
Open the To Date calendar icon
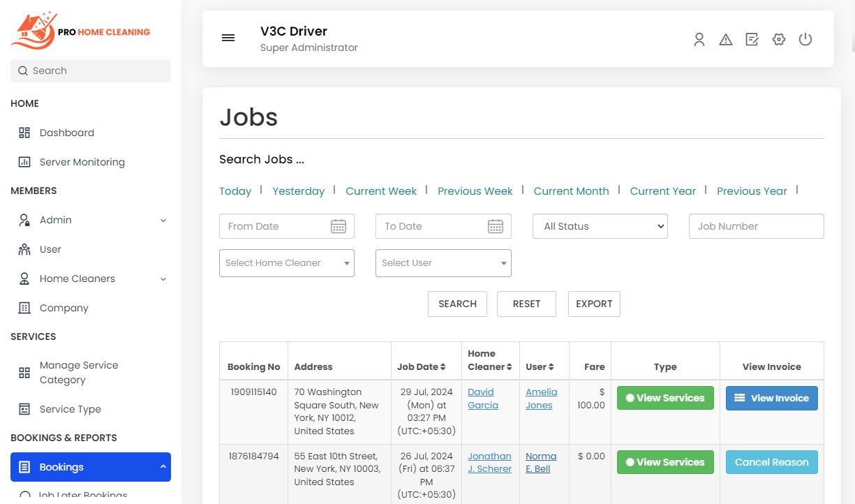[496, 226]
